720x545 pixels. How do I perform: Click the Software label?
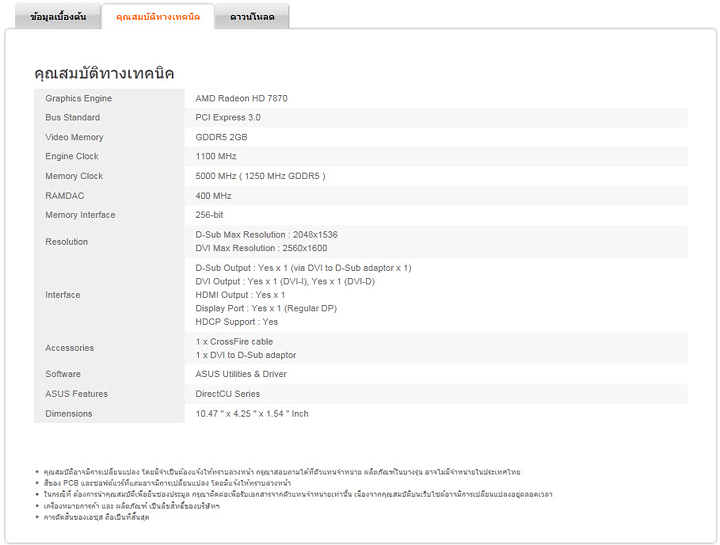point(63,374)
